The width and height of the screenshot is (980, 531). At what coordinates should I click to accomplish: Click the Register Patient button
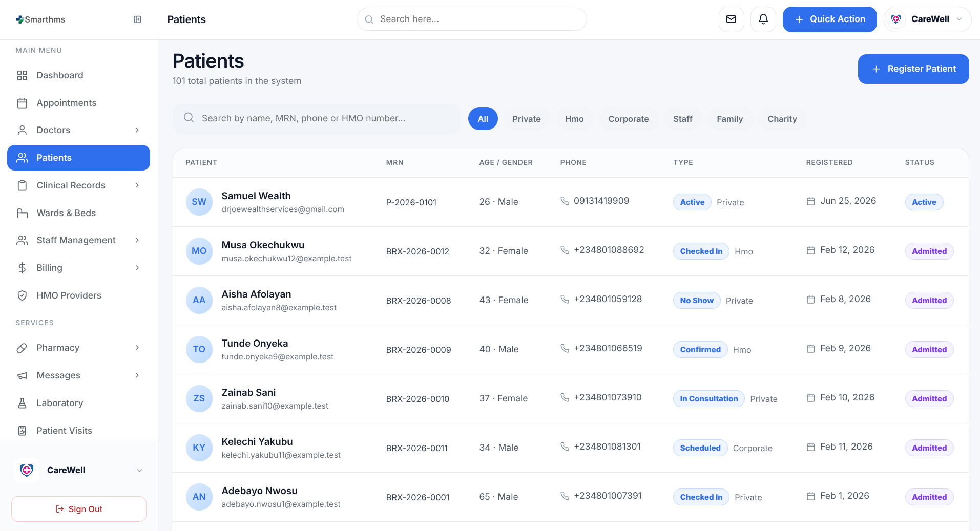pyautogui.click(x=913, y=69)
